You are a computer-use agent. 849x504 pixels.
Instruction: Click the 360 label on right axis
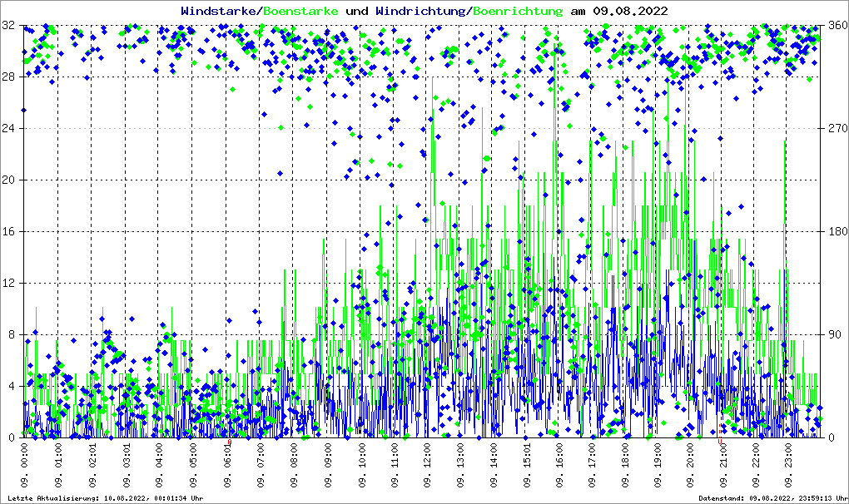(834, 26)
